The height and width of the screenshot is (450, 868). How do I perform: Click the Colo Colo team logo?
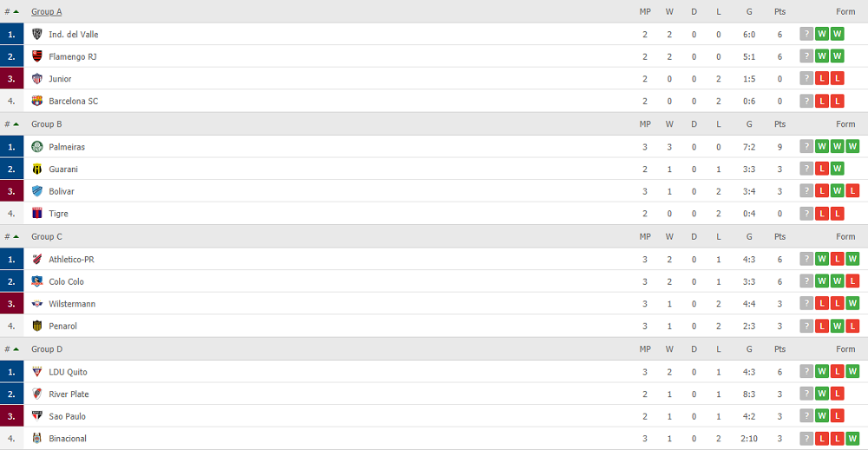click(x=37, y=281)
